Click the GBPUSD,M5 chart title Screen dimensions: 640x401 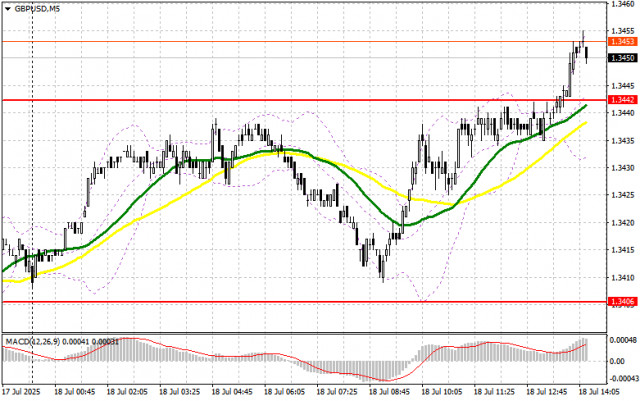37,9
